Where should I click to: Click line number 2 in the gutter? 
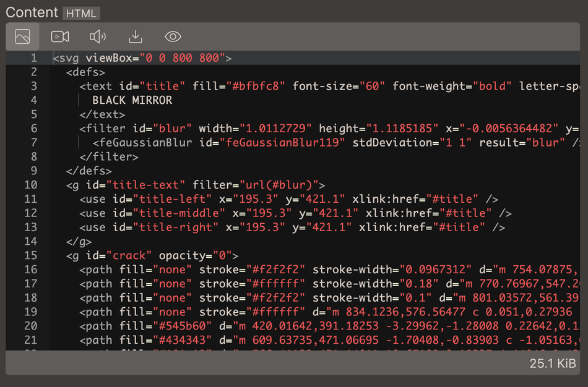pyautogui.click(x=34, y=72)
